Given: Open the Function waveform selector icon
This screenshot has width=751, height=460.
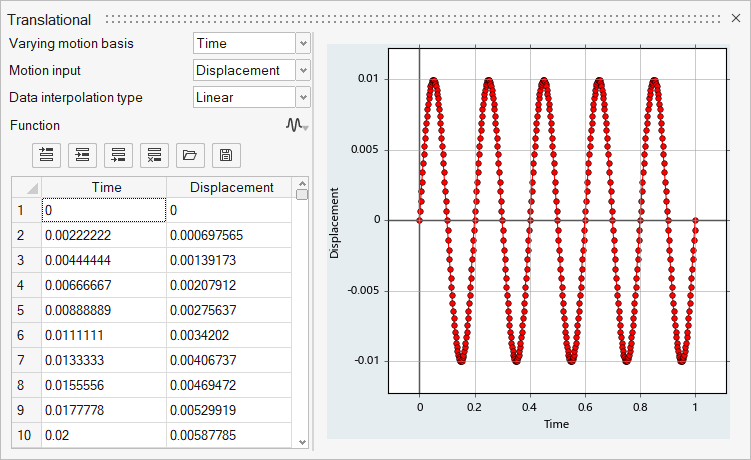Looking at the screenshot, I should click(x=297, y=125).
